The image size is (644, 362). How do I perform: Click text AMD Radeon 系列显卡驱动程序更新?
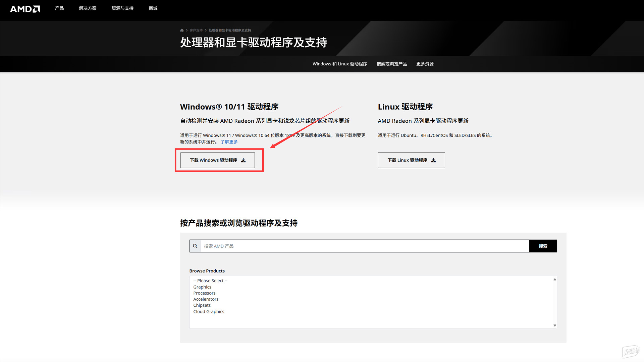click(423, 121)
